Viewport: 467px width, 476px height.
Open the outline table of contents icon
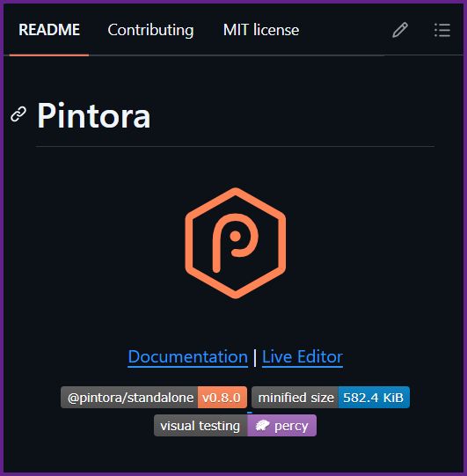pos(442,30)
